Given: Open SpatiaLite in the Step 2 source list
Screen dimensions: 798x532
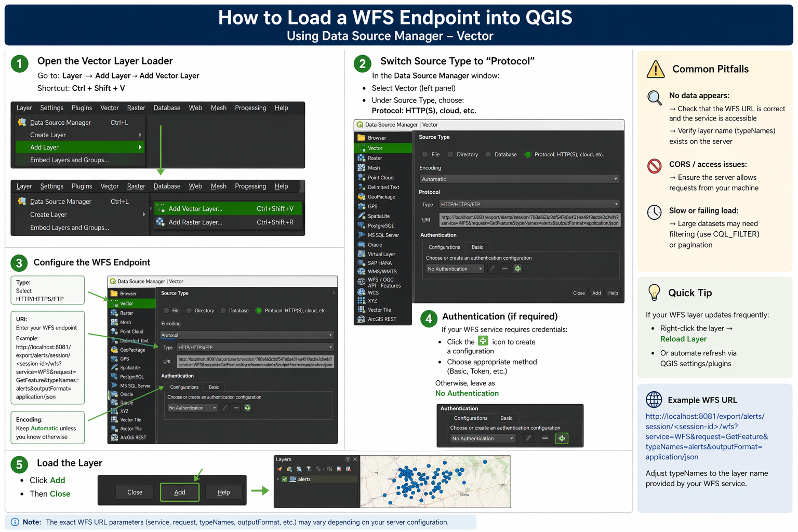Looking at the screenshot, I should [x=383, y=216].
